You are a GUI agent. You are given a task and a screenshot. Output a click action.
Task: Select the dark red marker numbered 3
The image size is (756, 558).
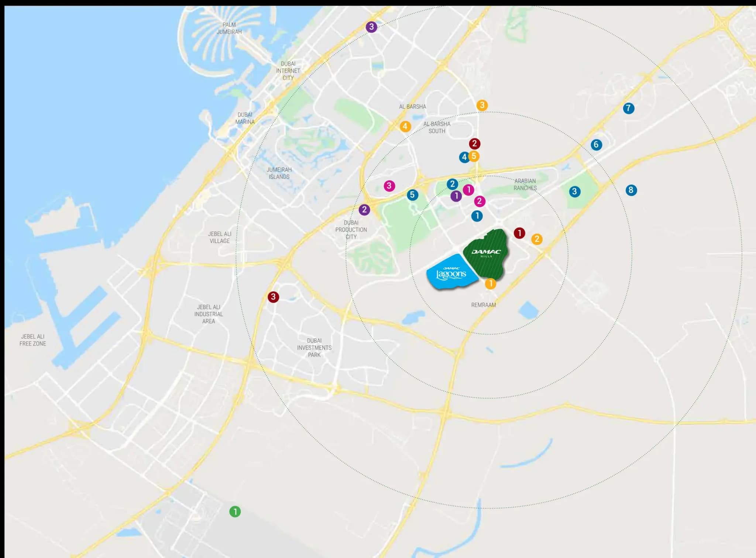tap(273, 297)
